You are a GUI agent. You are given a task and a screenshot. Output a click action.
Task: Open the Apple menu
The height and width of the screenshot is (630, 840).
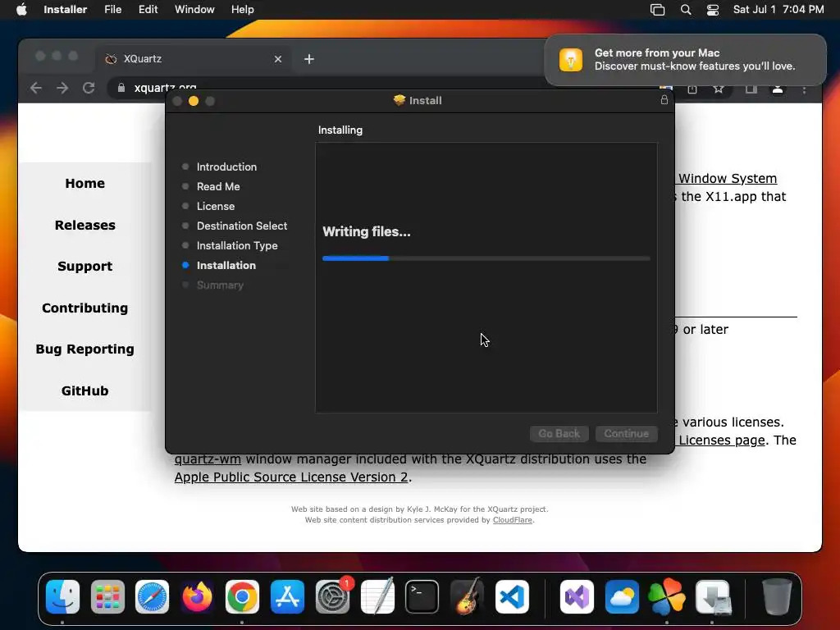tap(21, 10)
